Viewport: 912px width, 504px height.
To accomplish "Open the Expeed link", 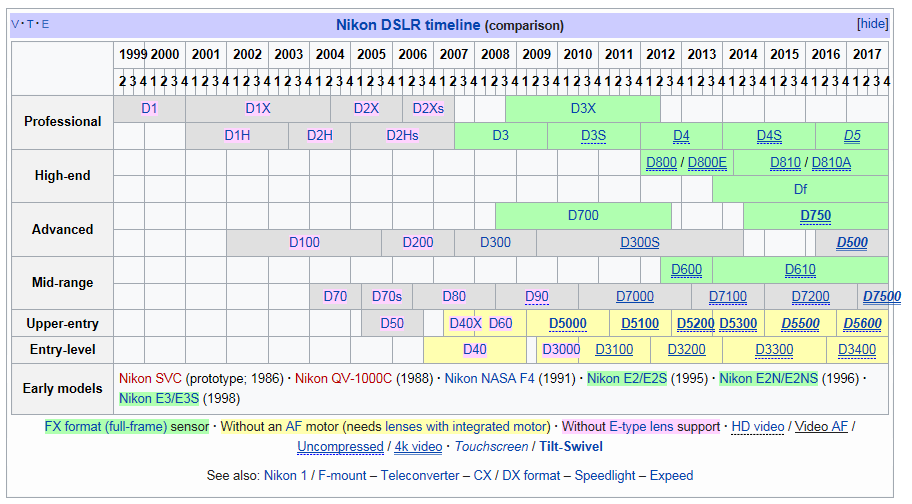I will point(671,476).
